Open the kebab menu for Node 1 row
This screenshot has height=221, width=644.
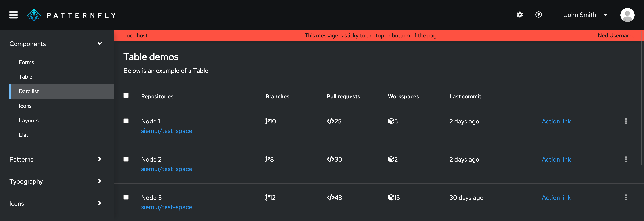[x=626, y=121]
